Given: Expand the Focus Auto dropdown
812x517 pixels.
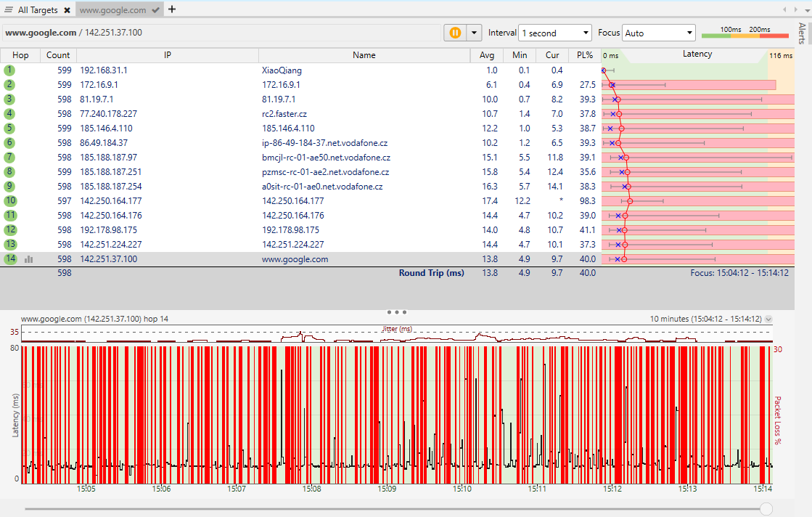Looking at the screenshot, I should [659, 33].
